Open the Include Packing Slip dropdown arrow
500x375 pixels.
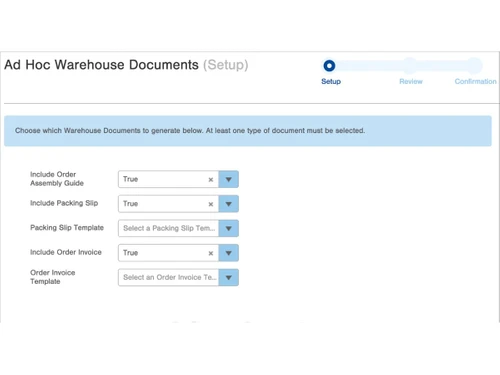click(x=229, y=204)
